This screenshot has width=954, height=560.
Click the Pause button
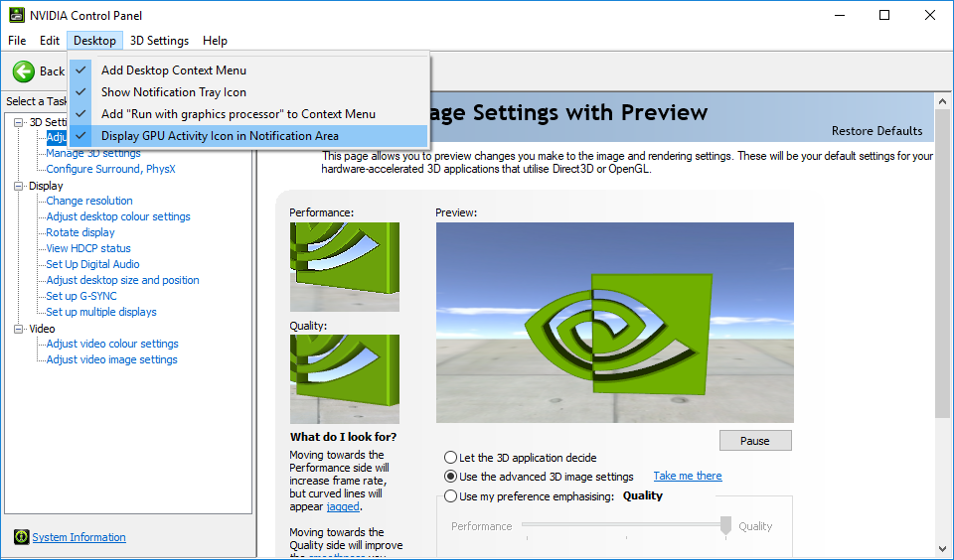coord(755,441)
